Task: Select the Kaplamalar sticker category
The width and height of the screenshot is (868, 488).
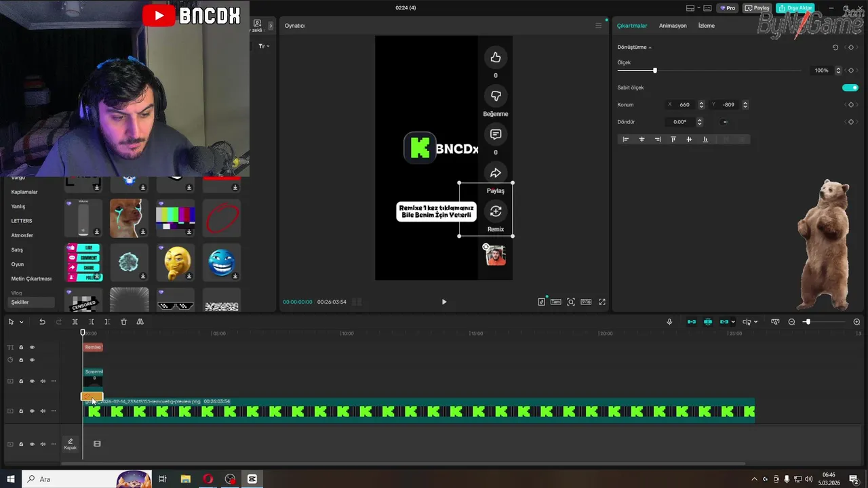Action: tap(24, 192)
